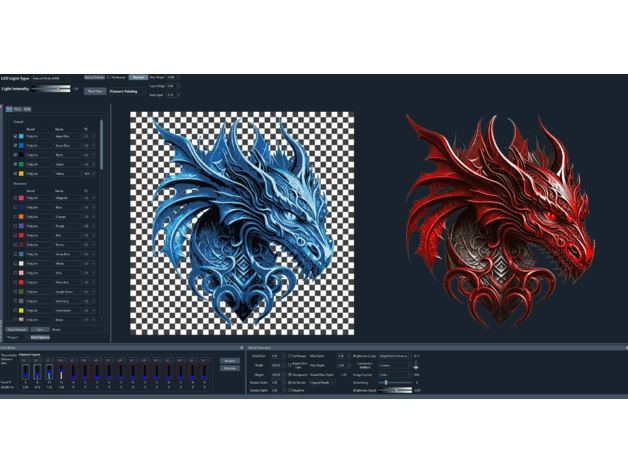Click the Detail Size stepper field

(x=278, y=356)
